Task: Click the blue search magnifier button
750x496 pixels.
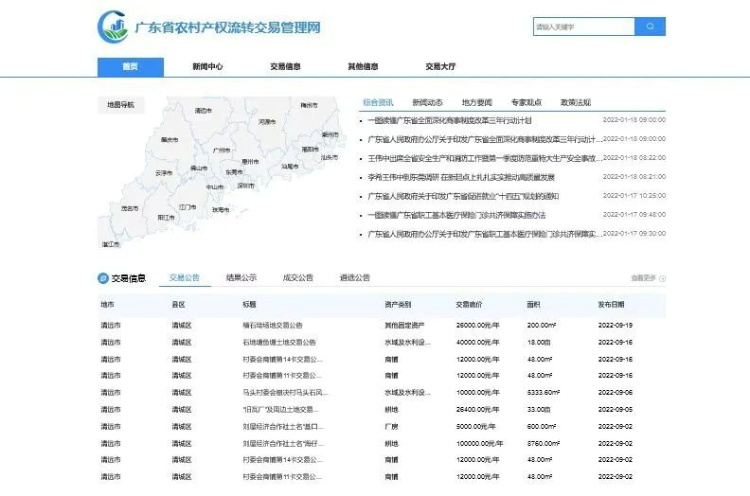Action: click(x=650, y=27)
